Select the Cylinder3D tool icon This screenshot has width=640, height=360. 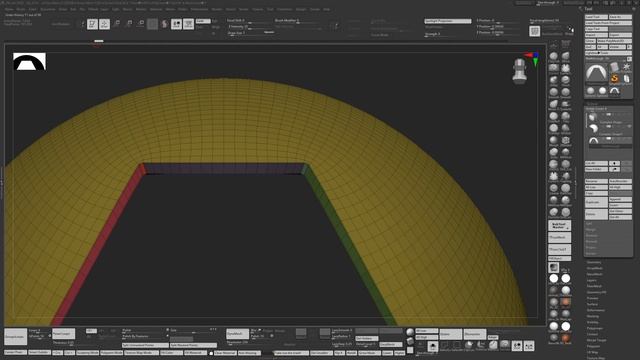point(615,67)
